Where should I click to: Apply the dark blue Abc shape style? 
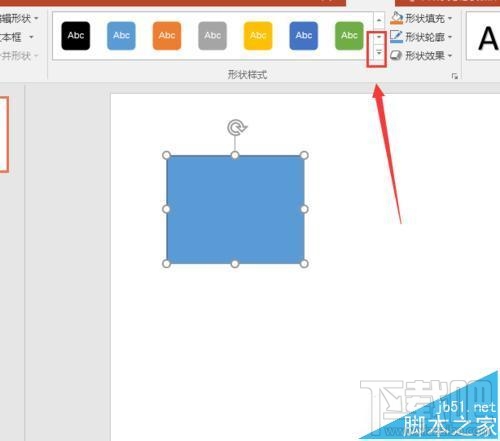304,36
